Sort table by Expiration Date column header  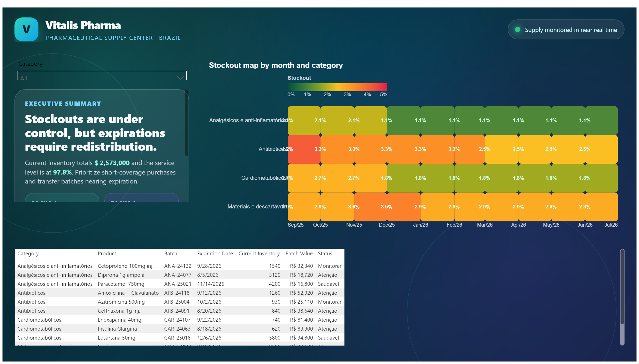click(x=215, y=254)
